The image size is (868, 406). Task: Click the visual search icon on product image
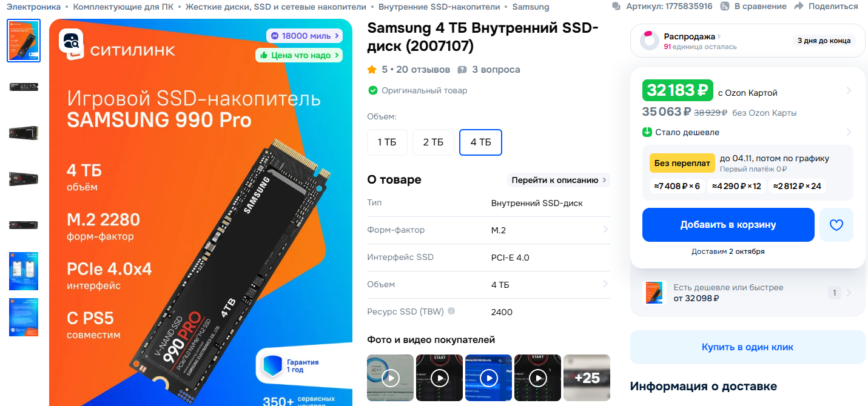[71, 41]
